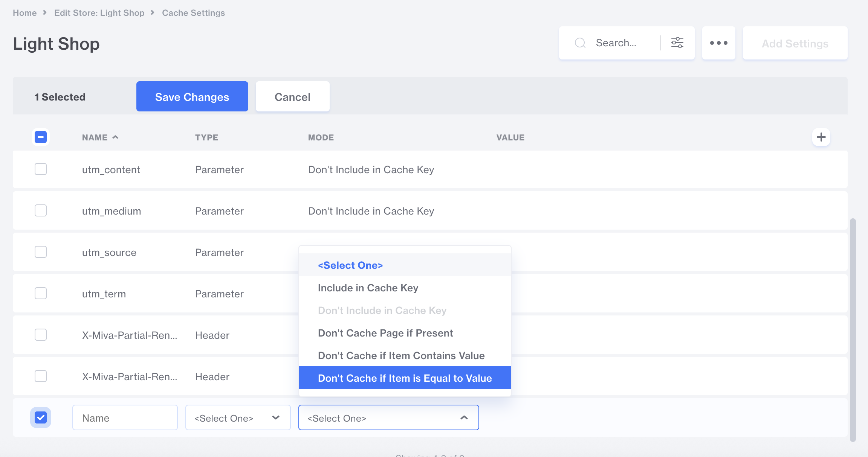Click the utm_medium name cell
This screenshot has width=868, height=457.
coord(112,211)
